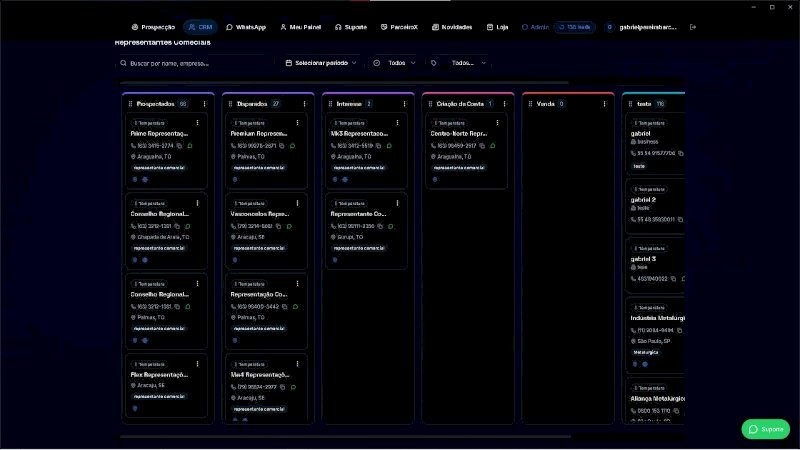
Task: Open options on Vasconcelos Repre card
Action: click(x=297, y=204)
